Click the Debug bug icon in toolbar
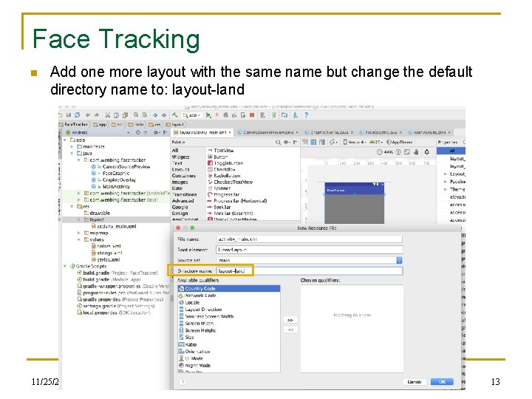Viewport: 532px width, 399px height. (x=225, y=115)
